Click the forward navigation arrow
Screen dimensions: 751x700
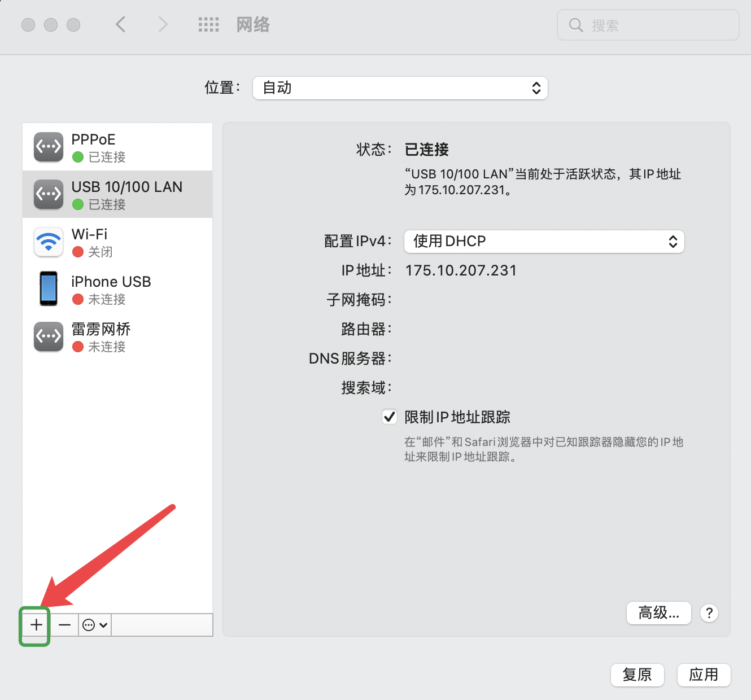163,24
